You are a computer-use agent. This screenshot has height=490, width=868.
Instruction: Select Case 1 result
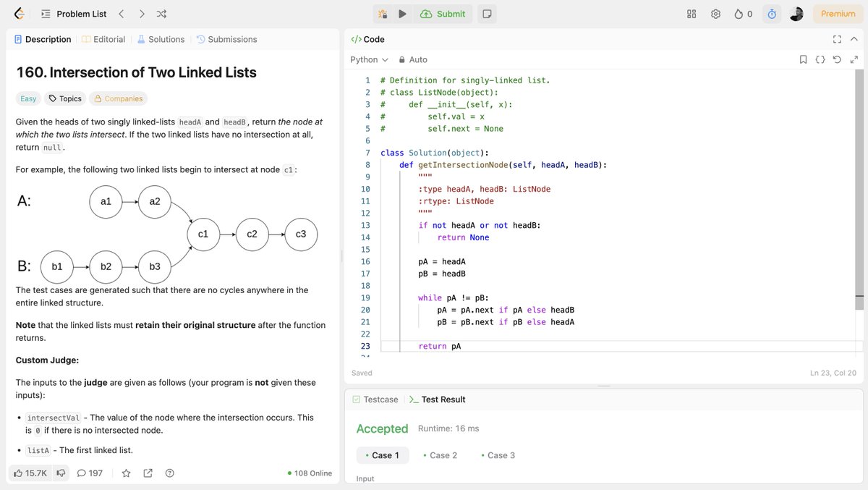[383, 455]
